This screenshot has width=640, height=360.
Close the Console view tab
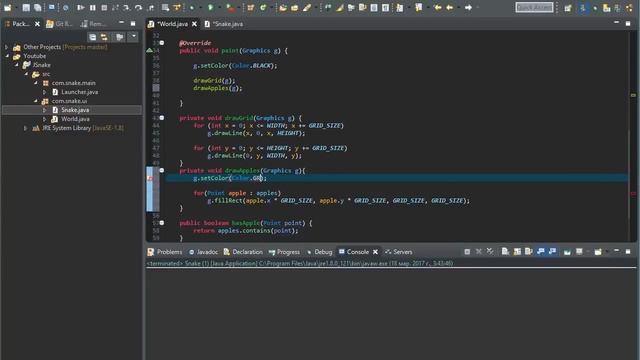(x=376, y=252)
